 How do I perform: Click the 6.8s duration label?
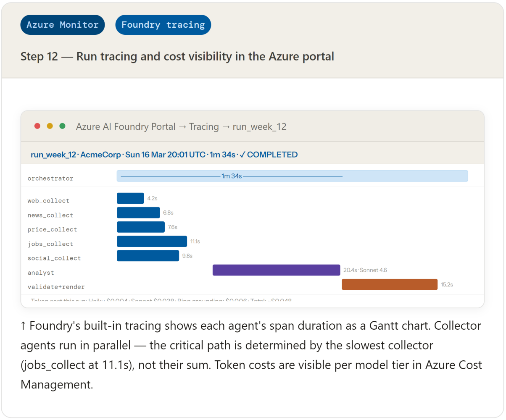[169, 213]
